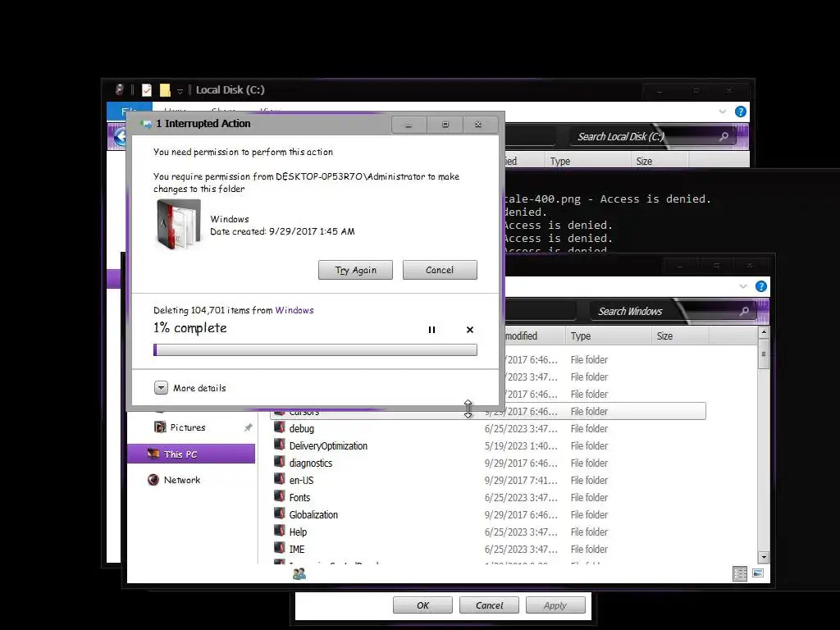Click the scroll up arrow in file list
This screenshot has height=630, width=840.
click(764, 333)
